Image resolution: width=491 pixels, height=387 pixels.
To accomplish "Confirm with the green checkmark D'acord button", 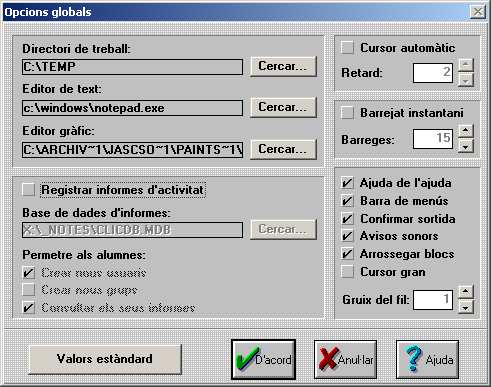I will point(263,359).
